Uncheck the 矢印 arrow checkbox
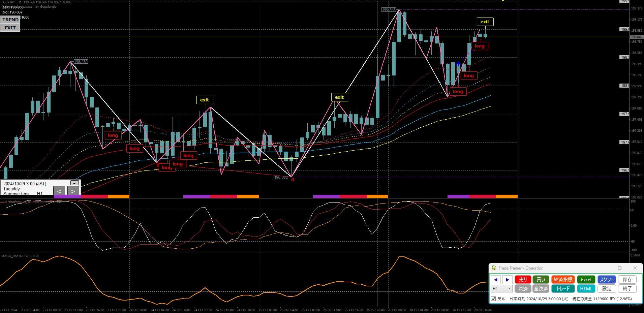Image resolution: width=644 pixels, height=313 pixels. pyautogui.click(x=493, y=299)
